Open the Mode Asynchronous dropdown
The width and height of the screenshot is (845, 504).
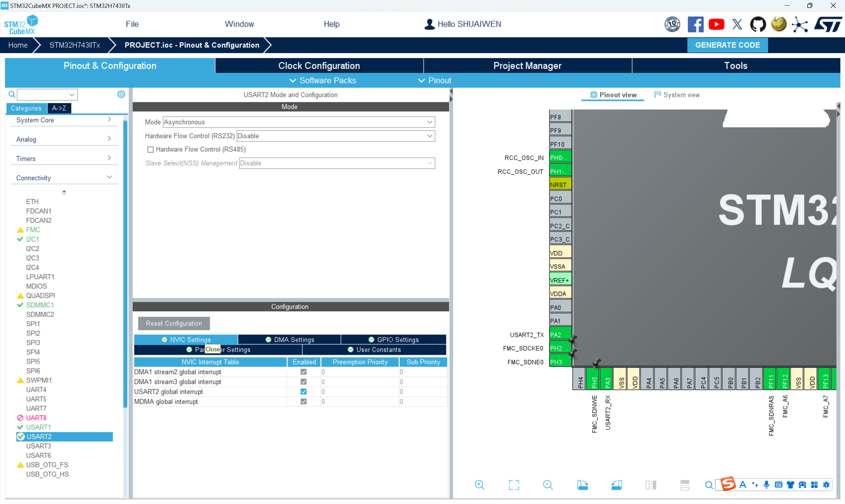click(299, 122)
